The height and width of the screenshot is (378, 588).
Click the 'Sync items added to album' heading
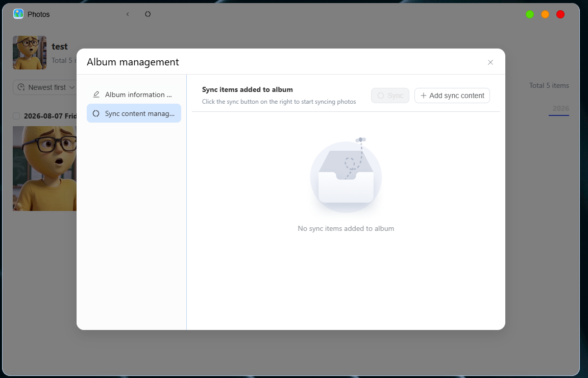pos(248,90)
